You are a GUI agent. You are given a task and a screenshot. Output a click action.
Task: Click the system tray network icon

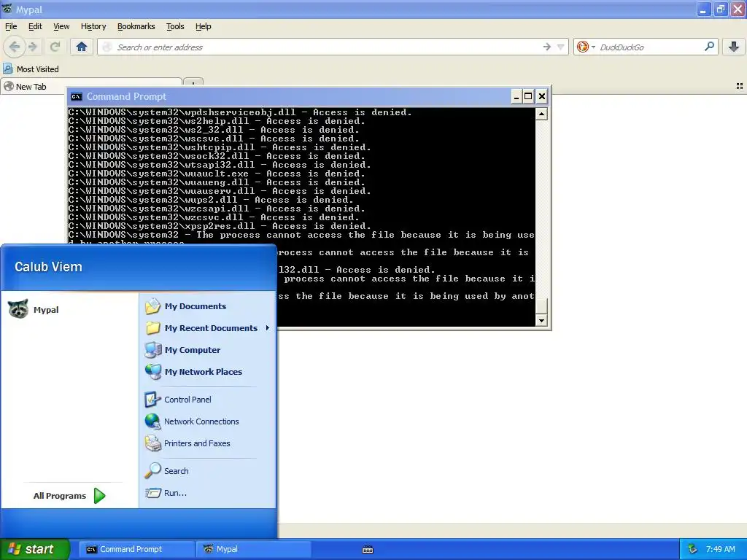693,549
